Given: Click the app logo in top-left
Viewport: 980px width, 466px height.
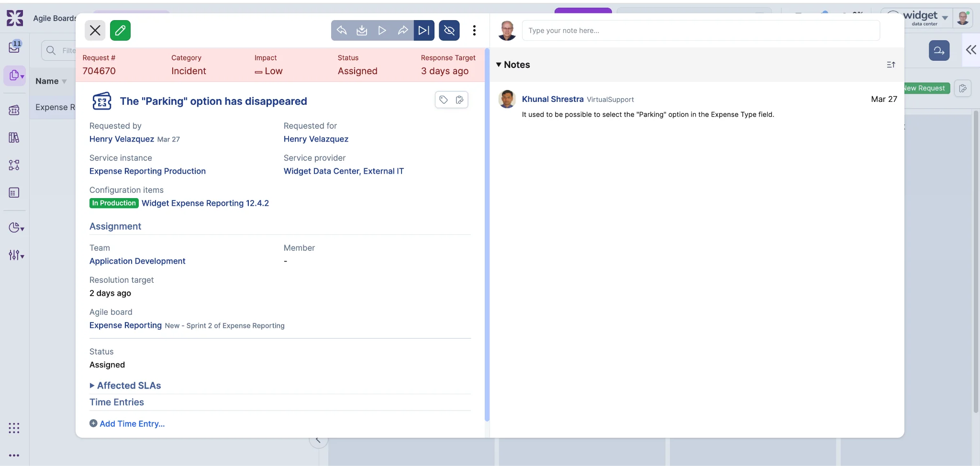Looking at the screenshot, I should click(x=14, y=18).
